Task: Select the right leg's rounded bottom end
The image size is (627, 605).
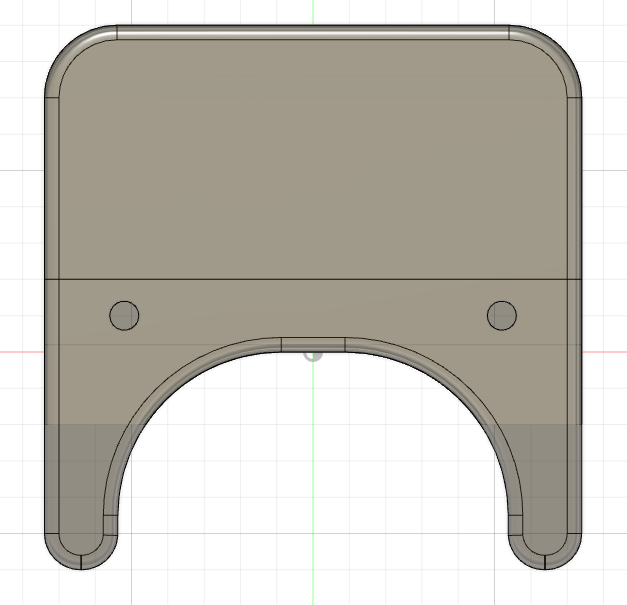Action: [x=545, y=552]
